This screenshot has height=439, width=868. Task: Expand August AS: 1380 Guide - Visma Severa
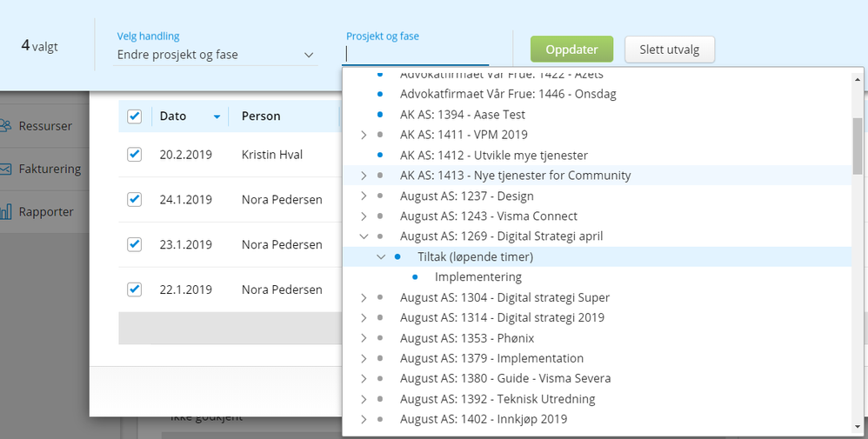coord(364,379)
